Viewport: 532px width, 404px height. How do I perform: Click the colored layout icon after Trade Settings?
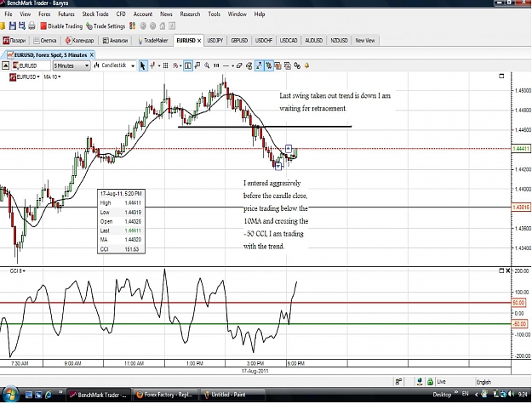[x=133, y=26]
